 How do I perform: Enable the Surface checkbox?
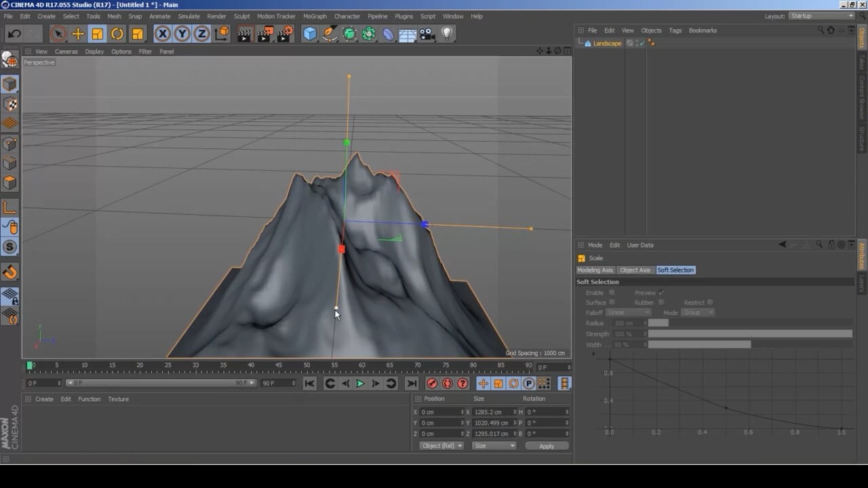[x=612, y=302]
